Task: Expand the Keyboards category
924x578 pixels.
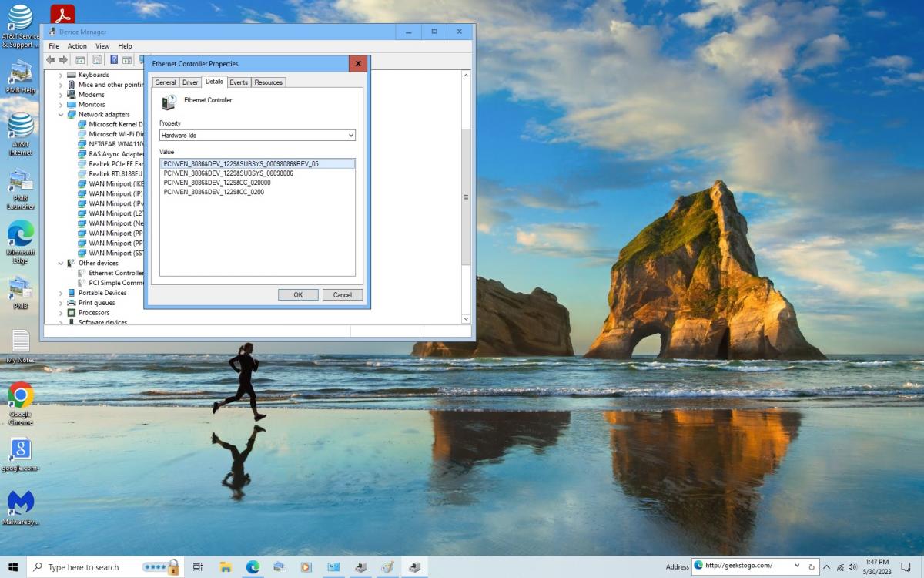Action: coord(61,75)
